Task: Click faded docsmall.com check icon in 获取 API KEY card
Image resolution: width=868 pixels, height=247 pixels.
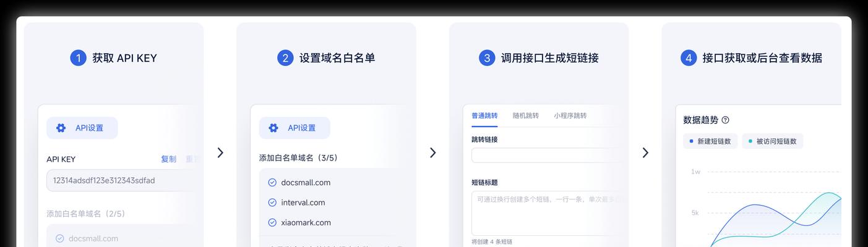Action: pyautogui.click(x=60, y=238)
